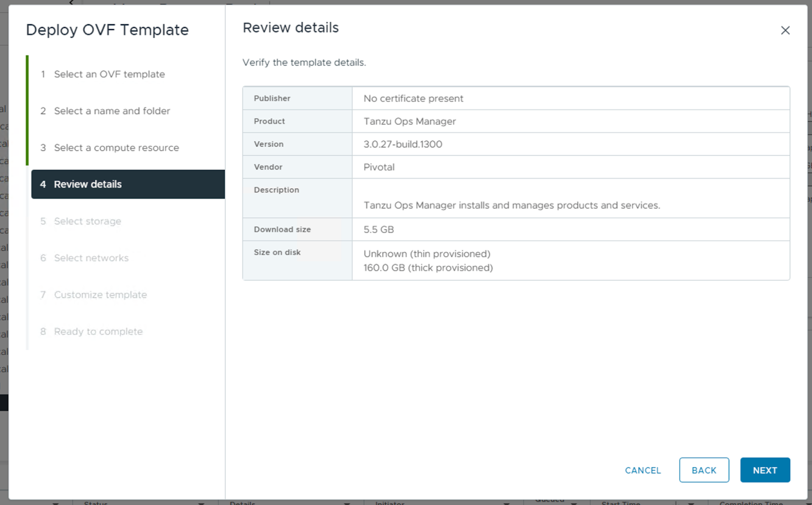Image resolution: width=812 pixels, height=505 pixels.
Task: Proceed with the NEXT button
Action: pos(765,470)
